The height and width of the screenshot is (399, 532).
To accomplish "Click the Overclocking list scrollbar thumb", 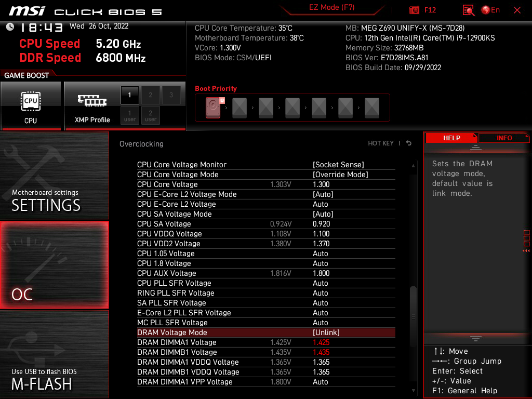I will tap(413, 316).
